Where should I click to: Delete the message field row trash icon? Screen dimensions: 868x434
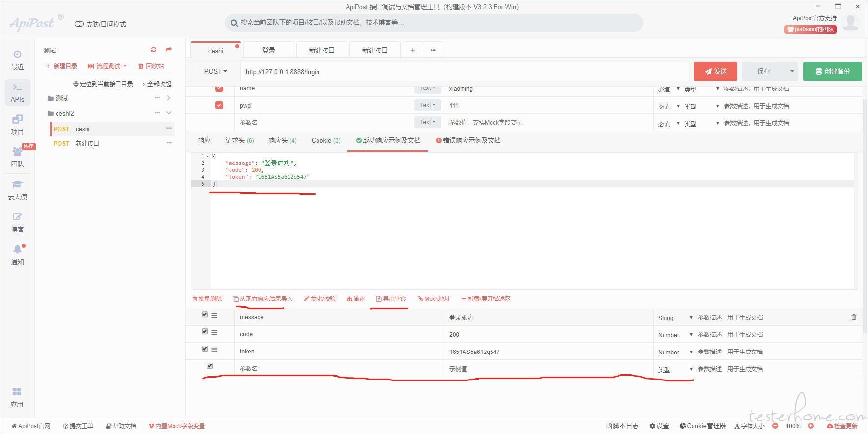click(854, 317)
